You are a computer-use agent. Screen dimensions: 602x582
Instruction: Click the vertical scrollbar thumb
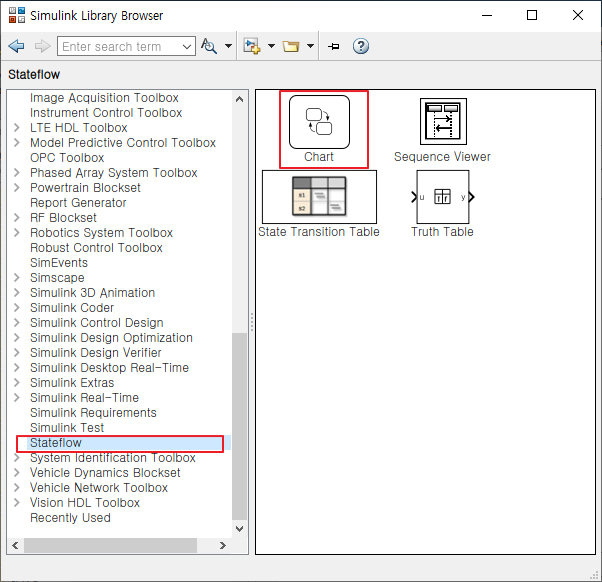click(x=240, y=426)
